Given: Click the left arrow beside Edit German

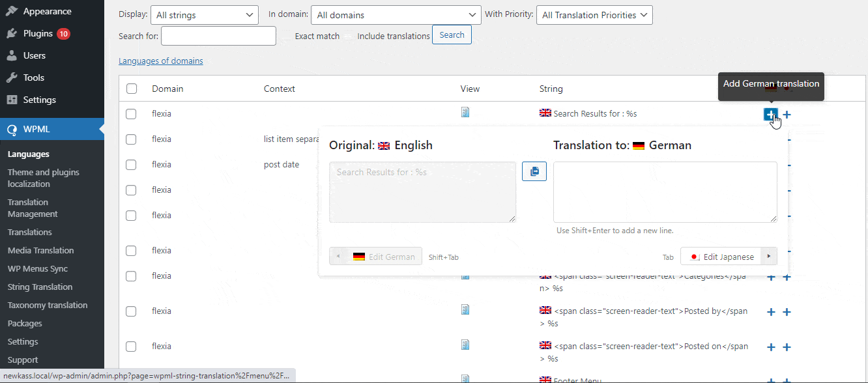Looking at the screenshot, I should click(x=338, y=257).
